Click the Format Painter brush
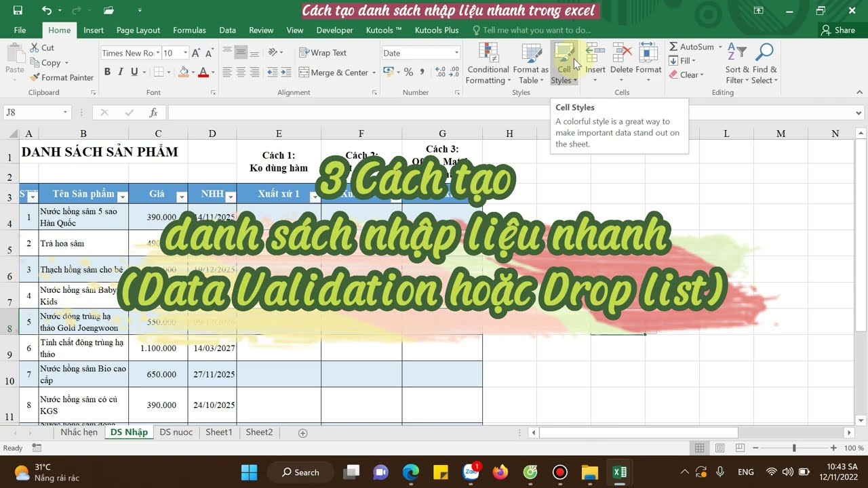 35,77
